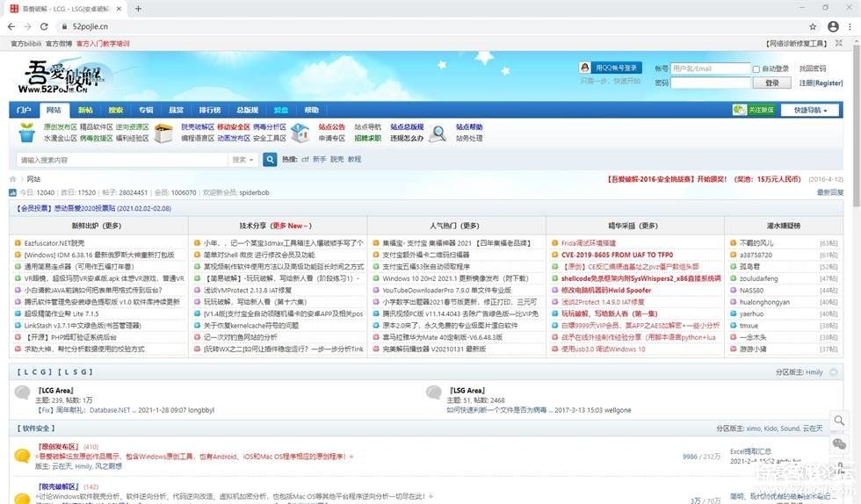This screenshot has height=504, width=861.
Task: Click the LCG Area speech bubble icon
Action: 23,392
